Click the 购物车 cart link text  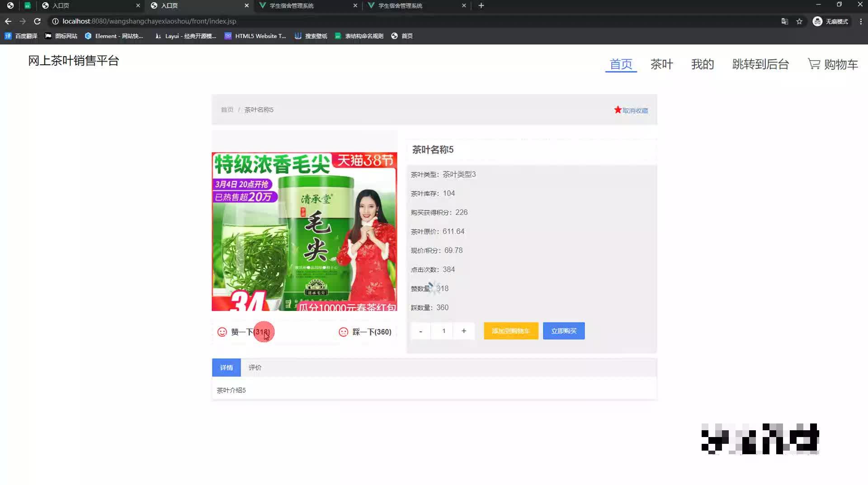click(841, 64)
